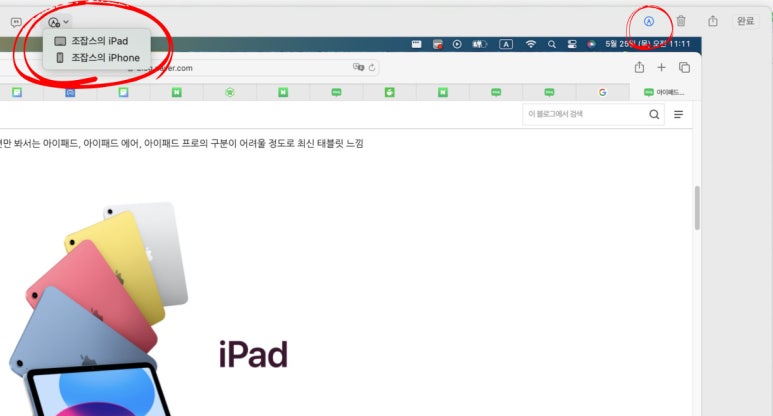The image size is (773, 416).
Task: Open Spotlight search in the menu bar
Action: click(552, 44)
